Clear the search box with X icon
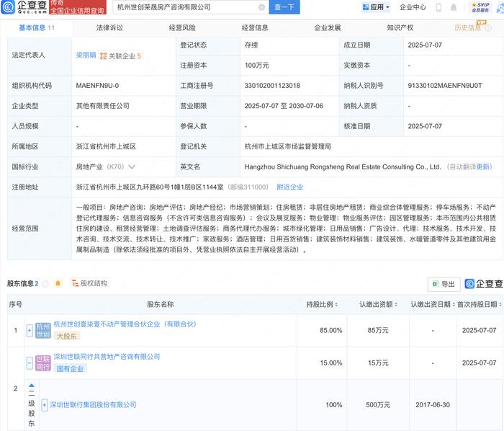Image resolution: width=504 pixels, height=431 pixels. [261, 7]
